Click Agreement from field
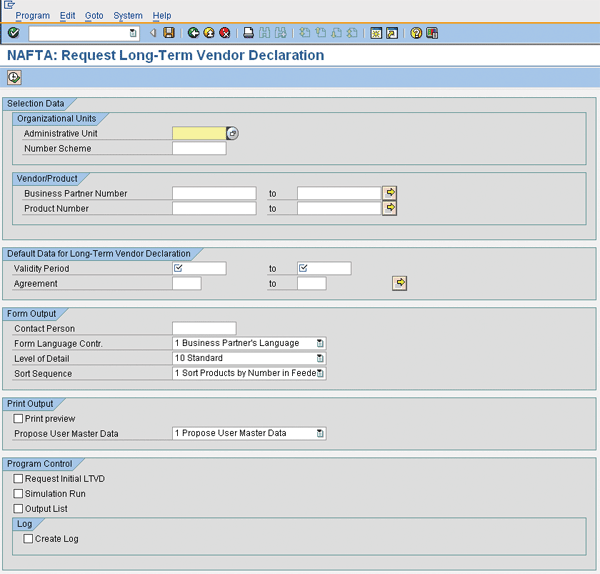 click(x=187, y=284)
